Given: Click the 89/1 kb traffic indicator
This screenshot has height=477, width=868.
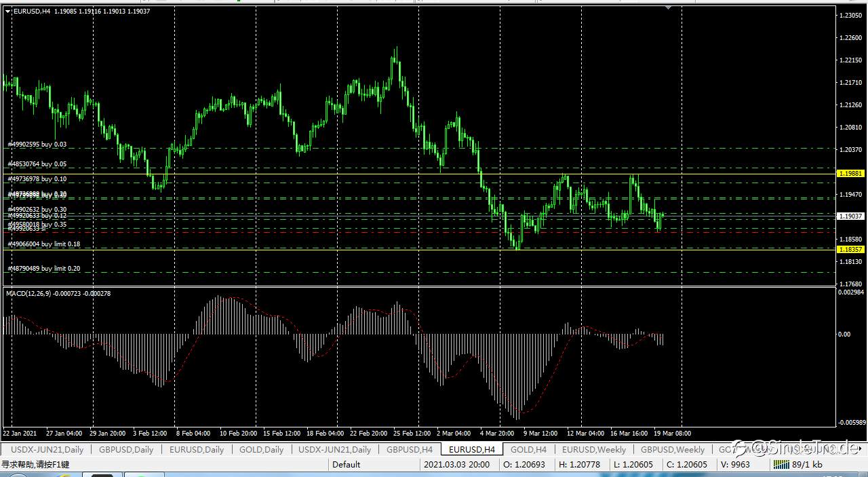Looking at the screenshot, I should point(807,465).
